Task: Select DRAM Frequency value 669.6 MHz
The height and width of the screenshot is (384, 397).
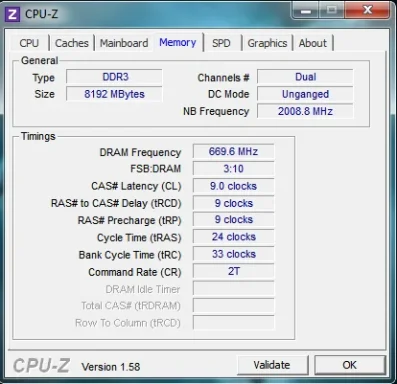Action: [x=234, y=152]
